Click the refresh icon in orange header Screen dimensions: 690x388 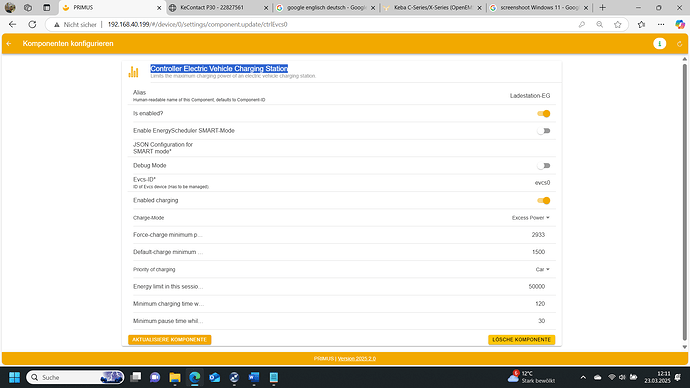tap(679, 44)
